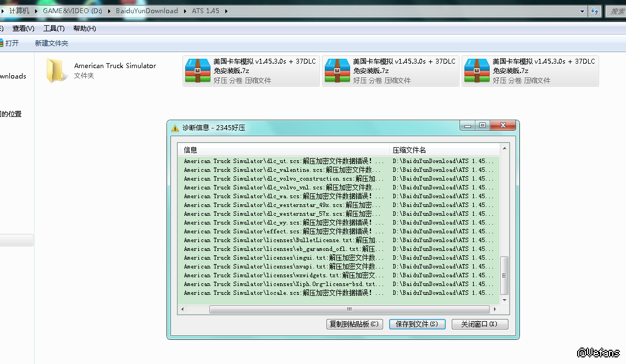Expand the chevron after 计算机 in the path
The image size is (626, 364).
(36, 11)
